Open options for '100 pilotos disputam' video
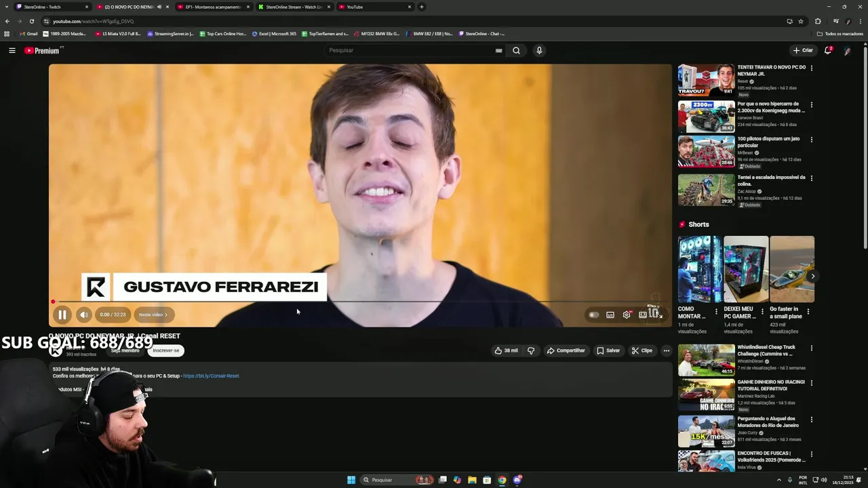Image resolution: width=868 pixels, height=488 pixels. click(811, 140)
